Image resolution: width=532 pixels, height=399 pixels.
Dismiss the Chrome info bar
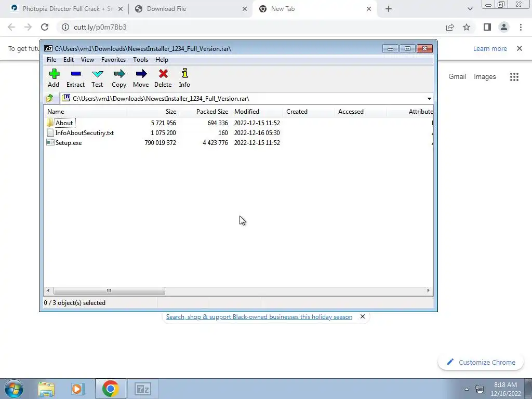pyautogui.click(x=520, y=48)
